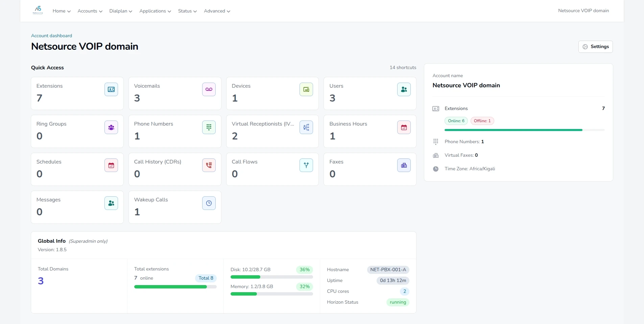Image resolution: width=644 pixels, height=324 pixels.
Task: Open the Ring Groups card icon
Action: [111, 127]
